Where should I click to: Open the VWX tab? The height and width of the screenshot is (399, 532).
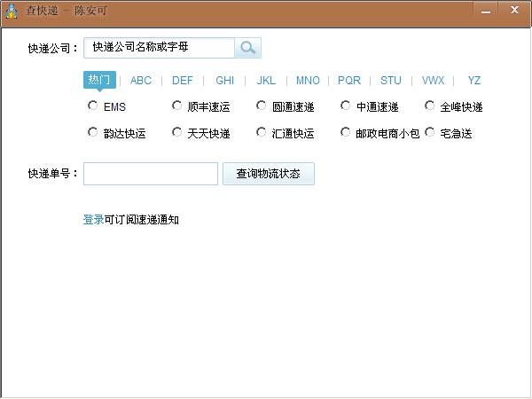pyautogui.click(x=433, y=81)
